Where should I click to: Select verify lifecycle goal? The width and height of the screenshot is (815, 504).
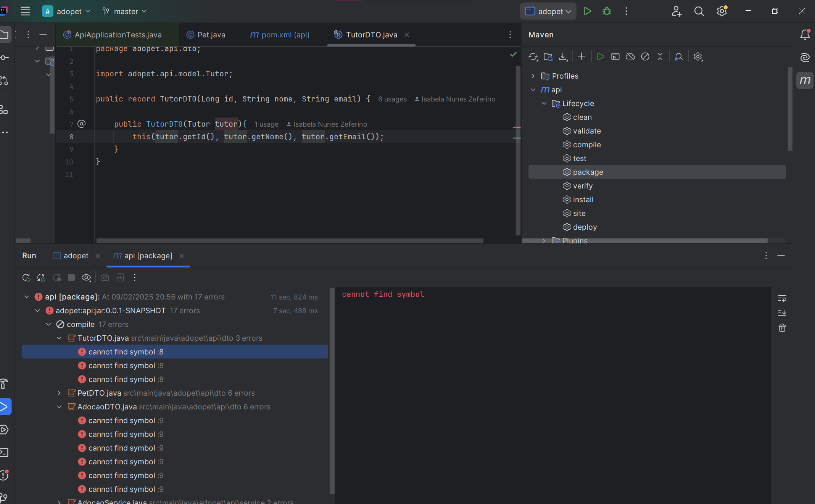coord(582,186)
